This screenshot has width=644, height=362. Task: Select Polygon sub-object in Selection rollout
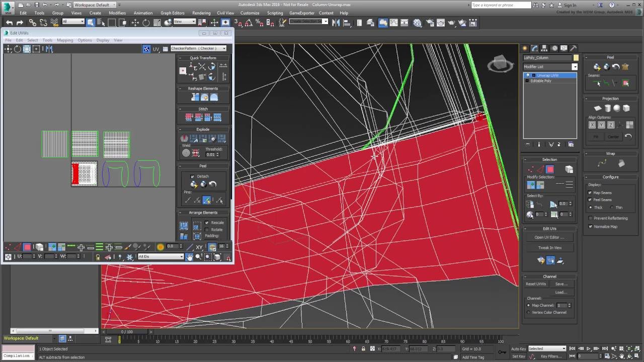(550, 169)
